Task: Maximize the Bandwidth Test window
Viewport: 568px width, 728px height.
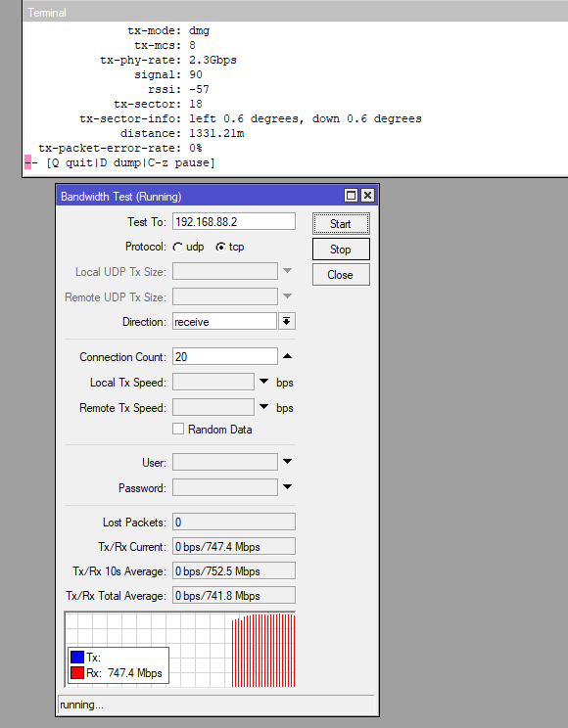Action: (x=352, y=196)
